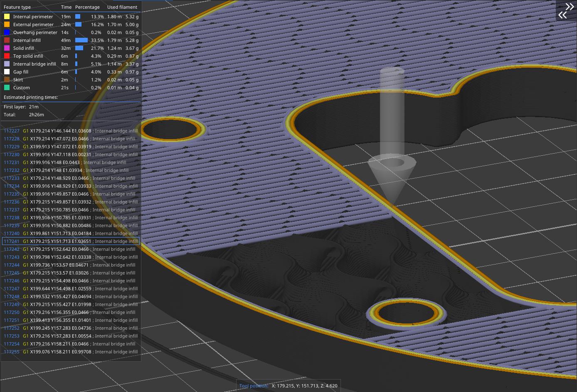Click the blue Overhang perimeter swatch
577x392 pixels.
pyautogui.click(x=6, y=32)
